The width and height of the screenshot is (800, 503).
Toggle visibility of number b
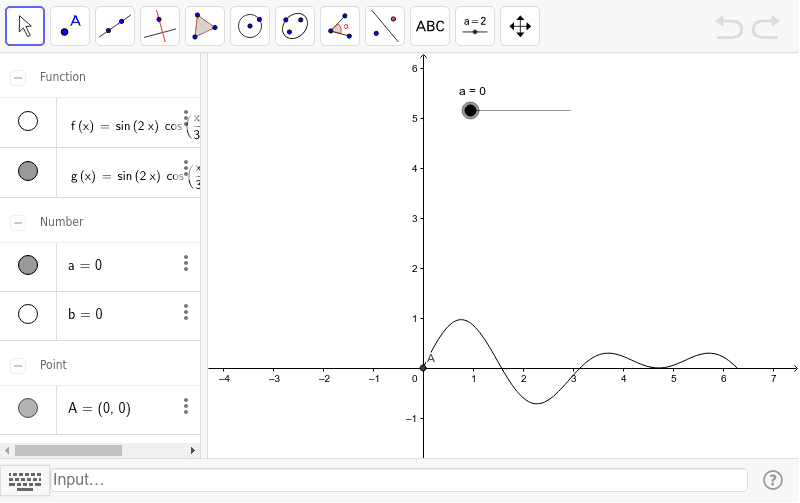click(28, 314)
